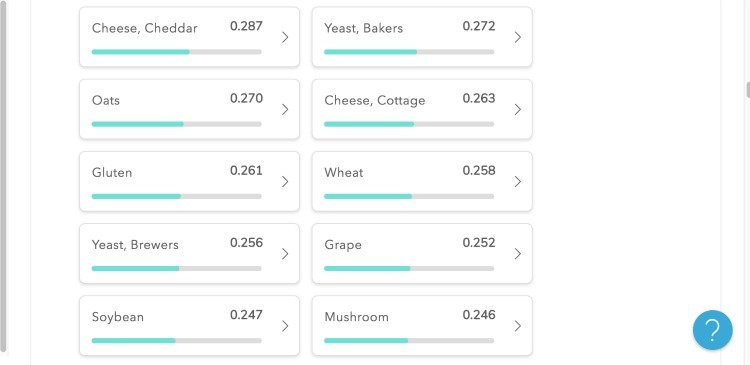Expand the Gluten result chevron
Viewport: 750px width, 365px height.
[x=285, y=182]
